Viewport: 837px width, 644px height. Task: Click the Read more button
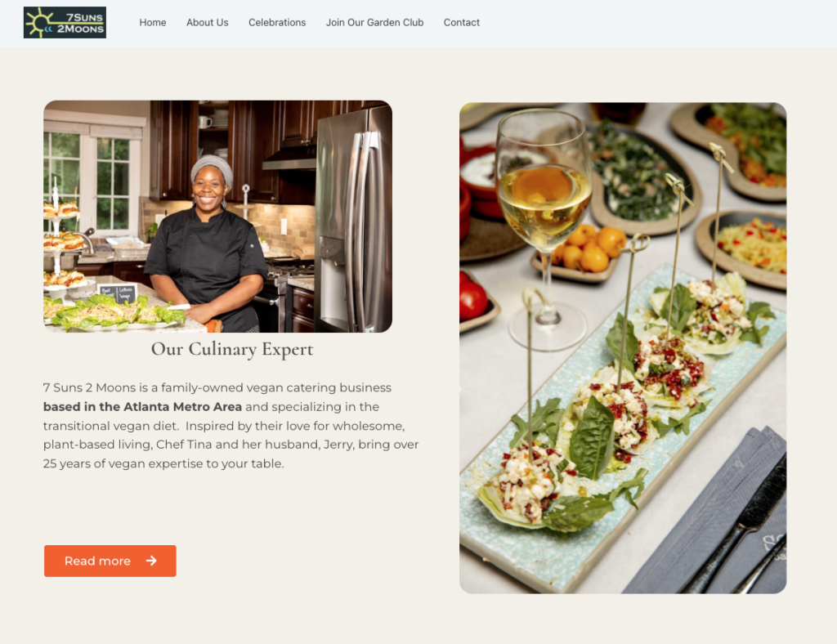110,561
